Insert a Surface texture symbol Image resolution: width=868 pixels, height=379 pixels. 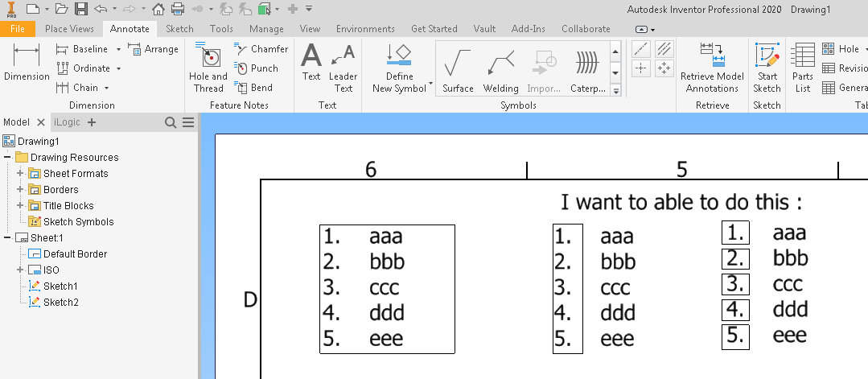(x=458, y=70)
